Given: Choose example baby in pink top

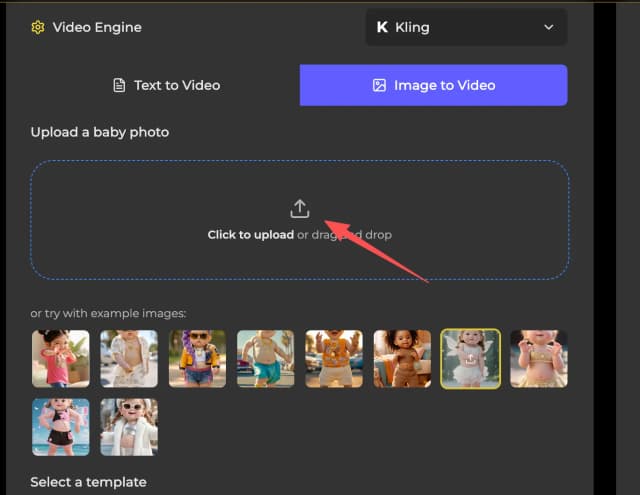Looking at the screenshot, I should click(x=60, y=359).
